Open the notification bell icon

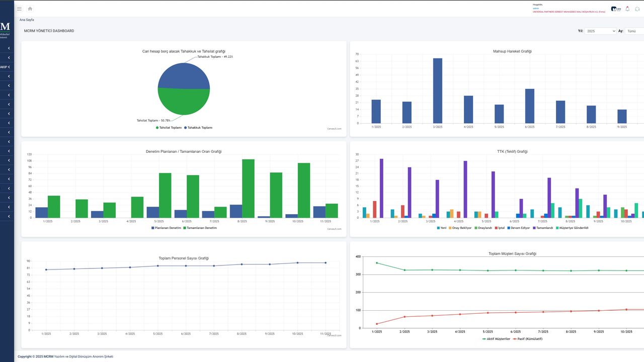point(627,9)
